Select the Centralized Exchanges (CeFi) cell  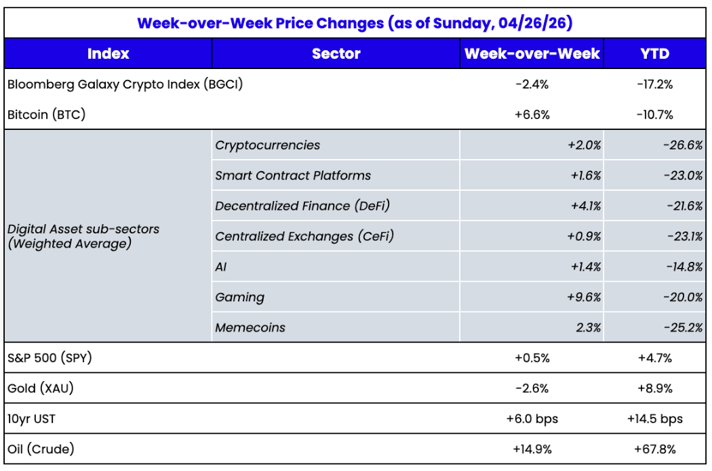(304, 236)
